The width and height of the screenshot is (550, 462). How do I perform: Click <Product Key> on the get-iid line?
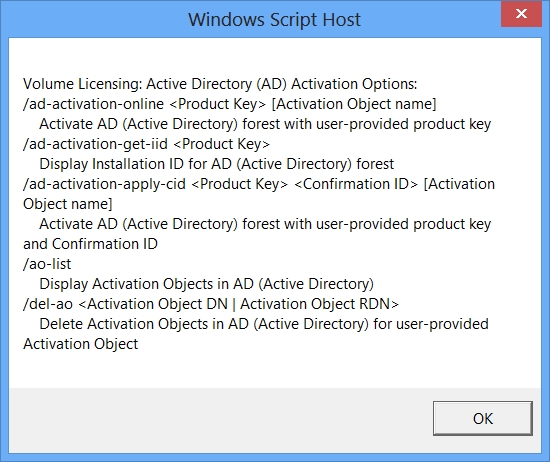coord(222,144)
